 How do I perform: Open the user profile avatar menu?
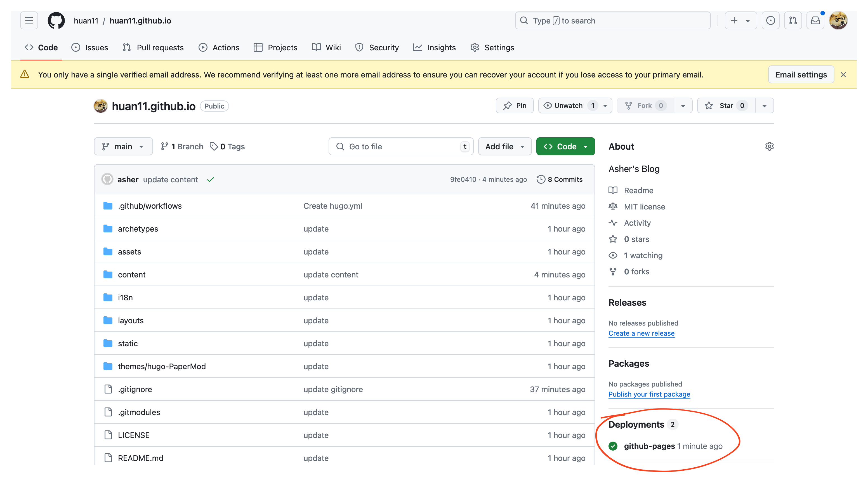[x=838, y=21]
